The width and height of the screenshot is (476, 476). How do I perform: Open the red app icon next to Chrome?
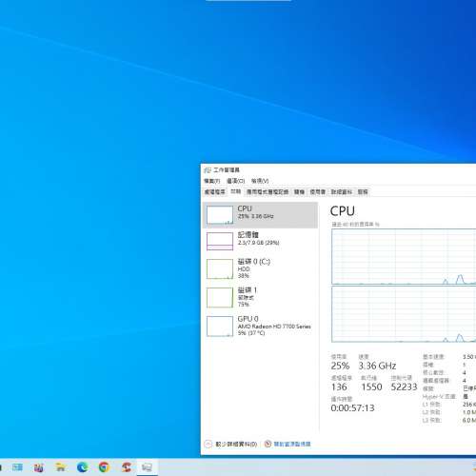[x=126, y=467]
